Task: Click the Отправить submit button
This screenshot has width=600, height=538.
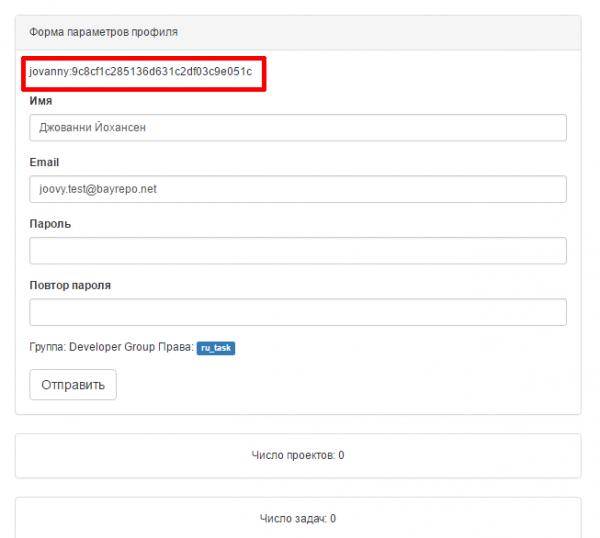Action: coord(73,385)
